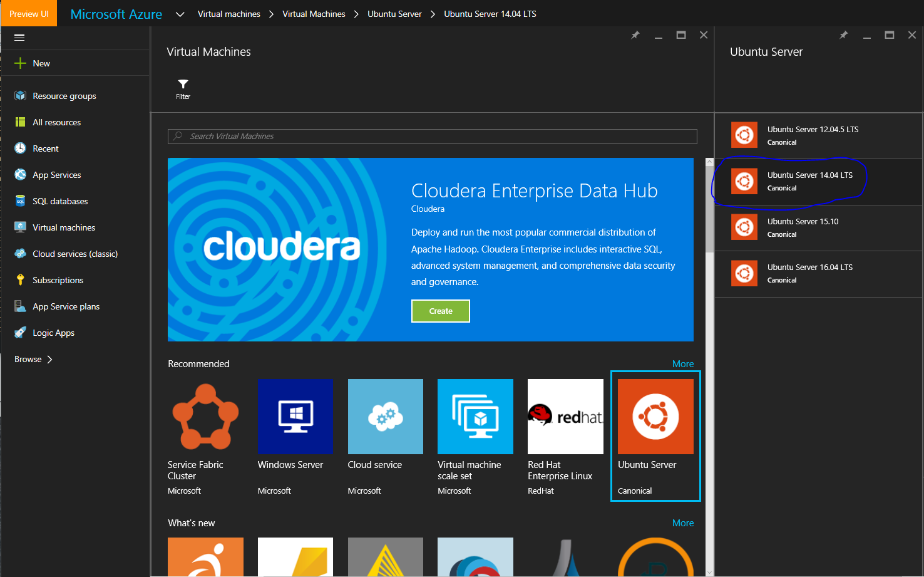
Task: Select Ubuntu Server 15.10 entry
Action: (x=818, y=228)
